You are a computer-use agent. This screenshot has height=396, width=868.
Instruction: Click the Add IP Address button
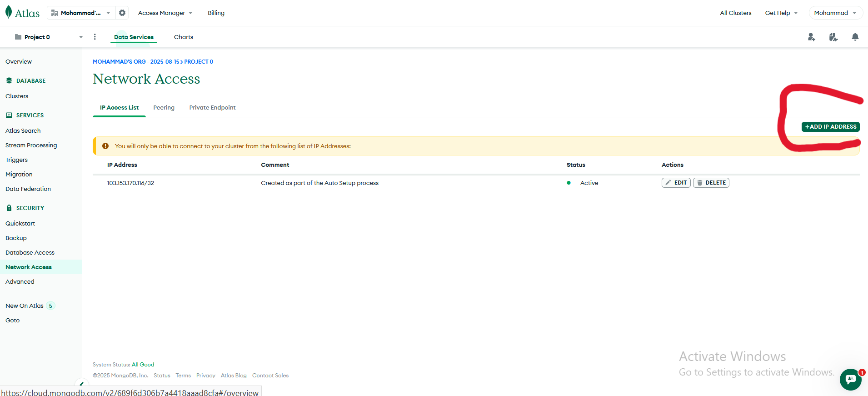pos(830,127)
